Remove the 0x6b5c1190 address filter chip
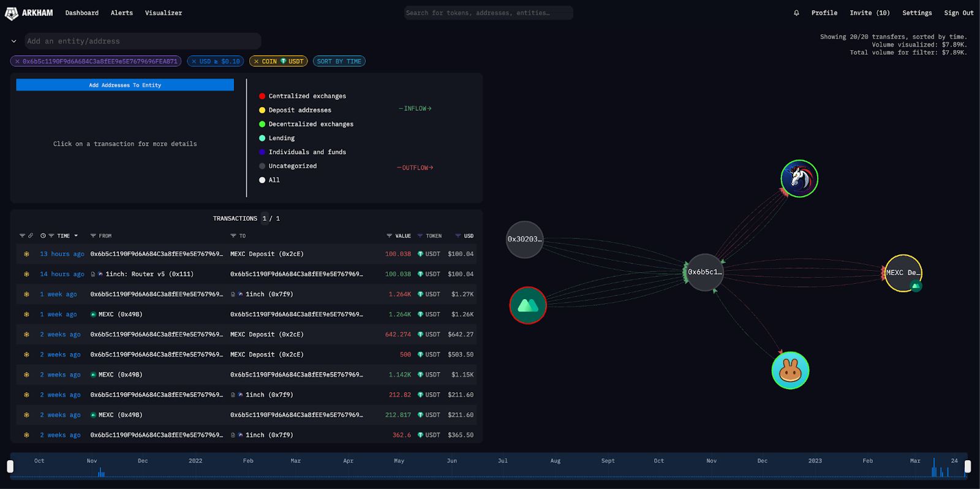The height and width of the screenshot is (489, 980). pyautogui.click(x=17, y=61)
